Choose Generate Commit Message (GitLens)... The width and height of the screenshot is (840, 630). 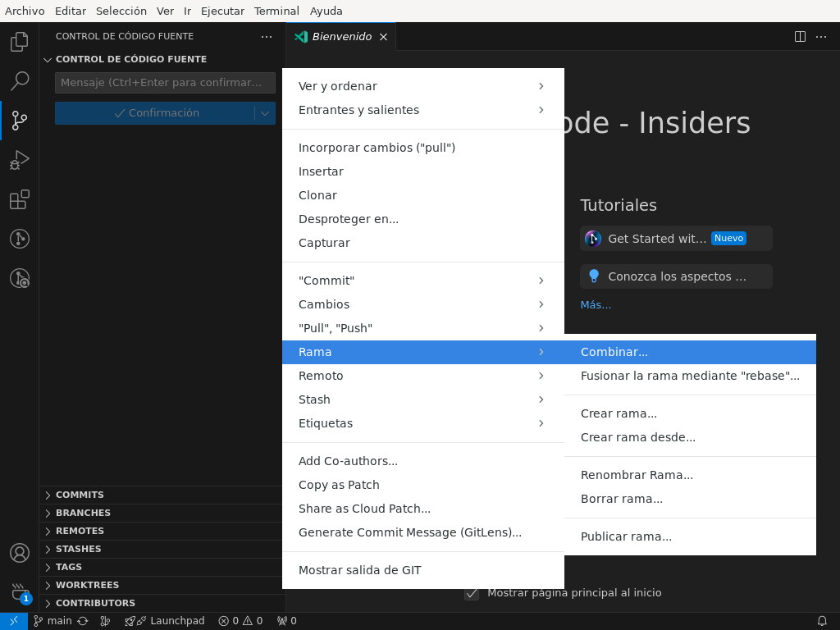423,532
